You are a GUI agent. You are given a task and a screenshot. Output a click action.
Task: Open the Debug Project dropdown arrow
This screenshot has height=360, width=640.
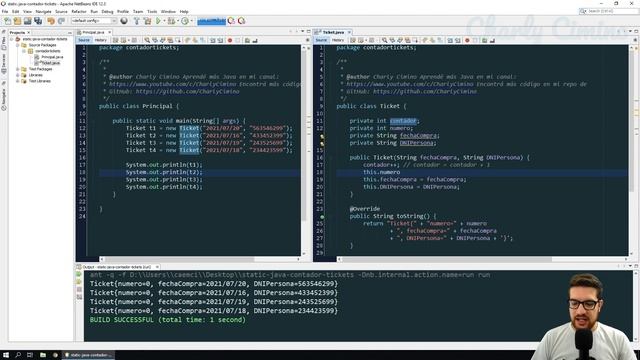(x=178, y=21)
